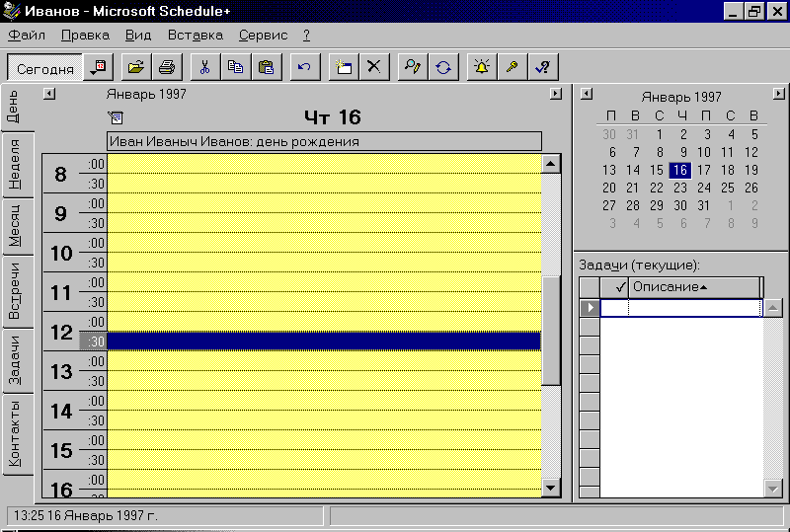The image size is (790, 532).
Task: Open the Вставка menu
Action: [x=195, y=36]
